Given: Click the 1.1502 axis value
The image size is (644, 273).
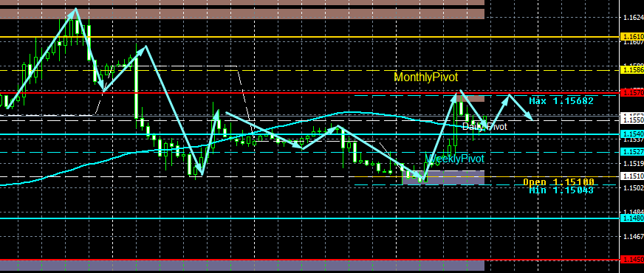Looking at the screenshot, I should 634,187.
